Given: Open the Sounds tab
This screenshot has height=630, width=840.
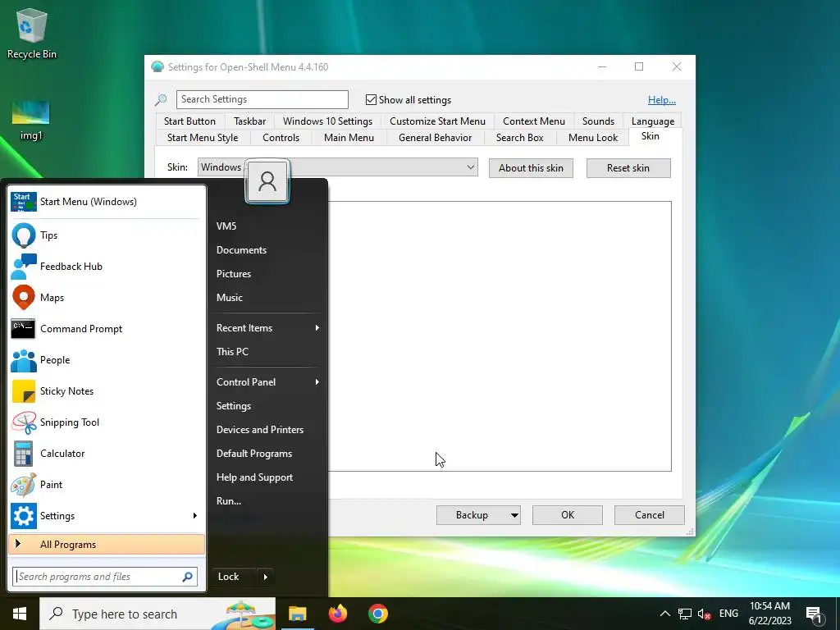Looking at the screenshot, I should [x=598, y=121].
